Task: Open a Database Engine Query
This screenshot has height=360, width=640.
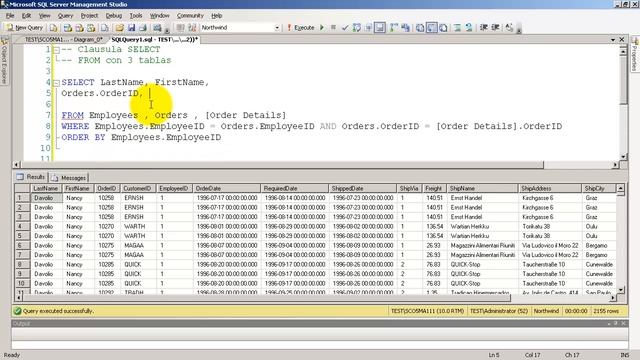Action: (x=53, y=28)
